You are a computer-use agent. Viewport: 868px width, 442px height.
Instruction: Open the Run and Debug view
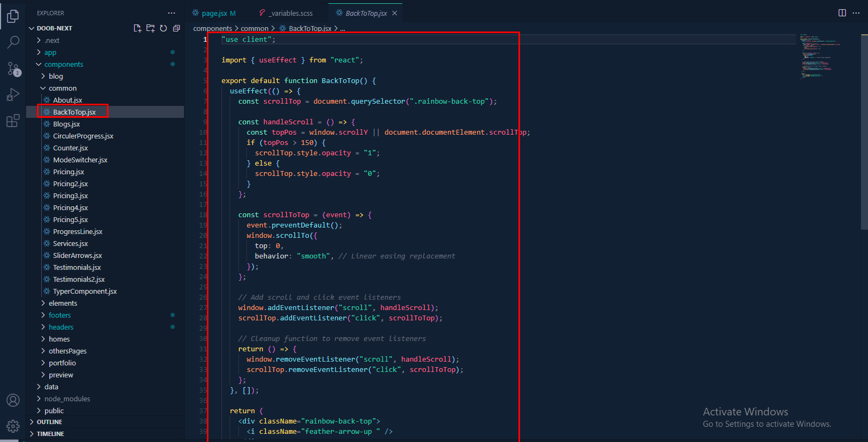13,95
